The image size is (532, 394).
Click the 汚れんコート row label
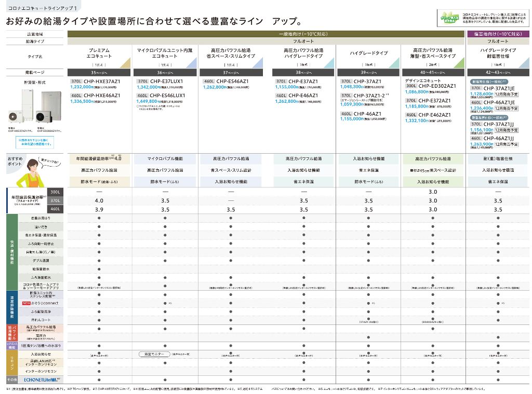pos(41,320)
